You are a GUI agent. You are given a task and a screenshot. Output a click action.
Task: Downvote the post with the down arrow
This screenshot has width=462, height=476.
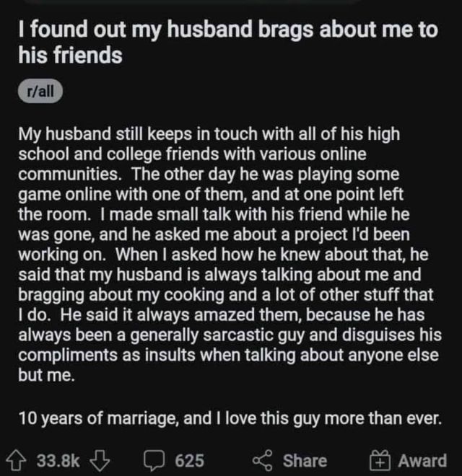100,461
